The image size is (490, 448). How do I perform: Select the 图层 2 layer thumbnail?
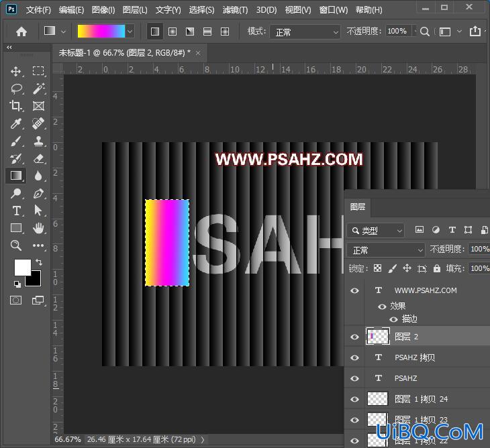point(378,337)
